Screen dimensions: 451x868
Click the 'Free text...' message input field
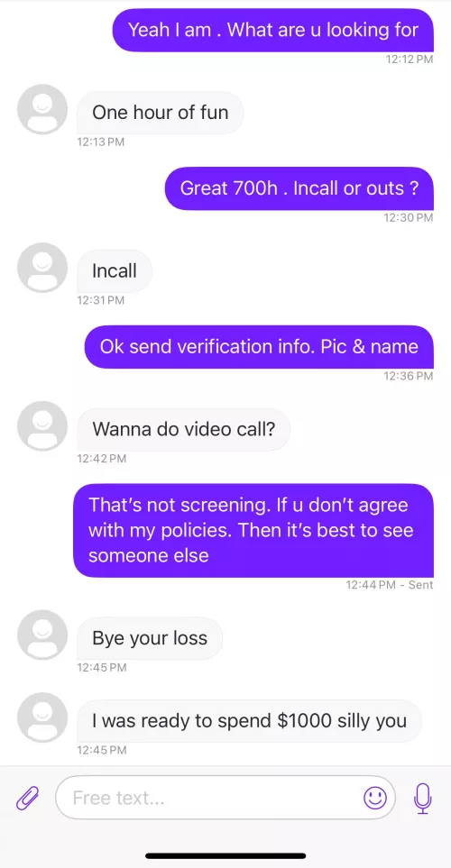[225, 797]
